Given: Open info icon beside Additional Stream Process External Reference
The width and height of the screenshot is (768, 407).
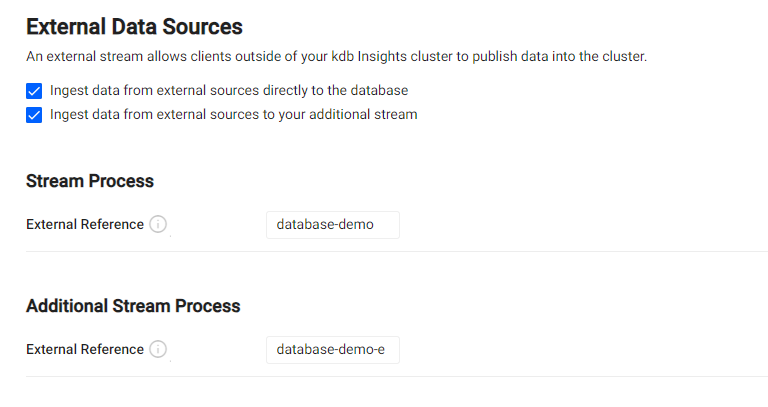Looking at the screenshot, I should (158, 349).
